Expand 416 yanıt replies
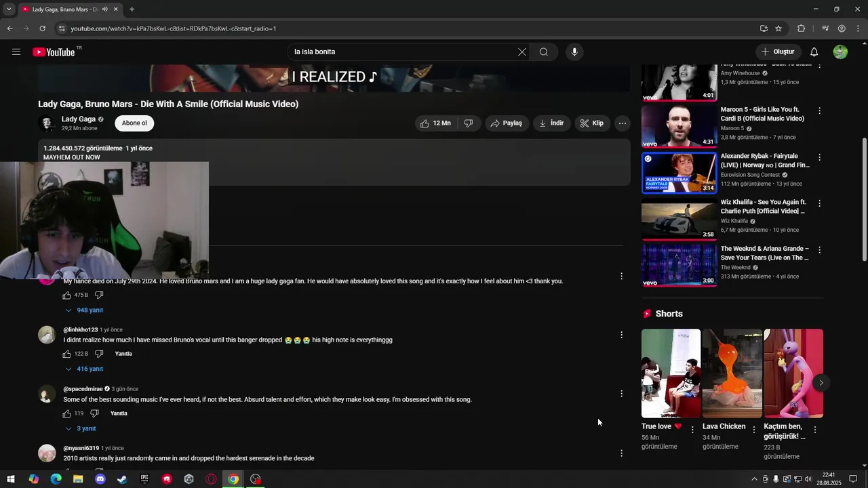 [x=84, y=369]
